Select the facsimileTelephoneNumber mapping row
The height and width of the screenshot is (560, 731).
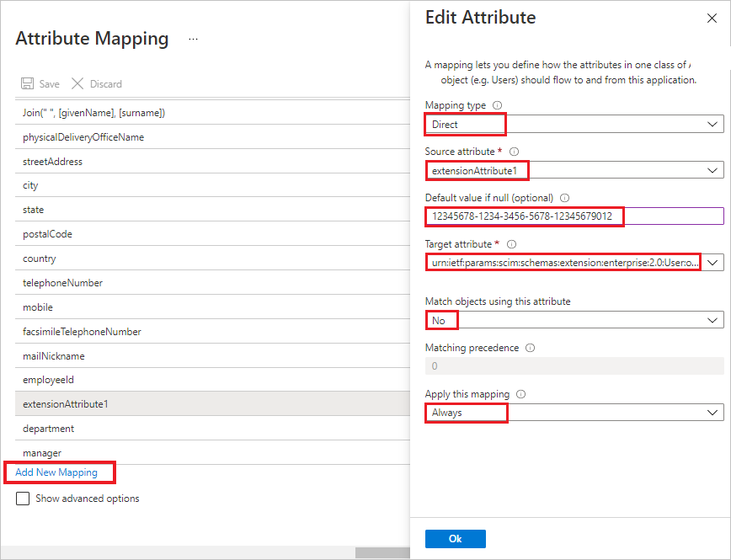[x=212, y=332]
